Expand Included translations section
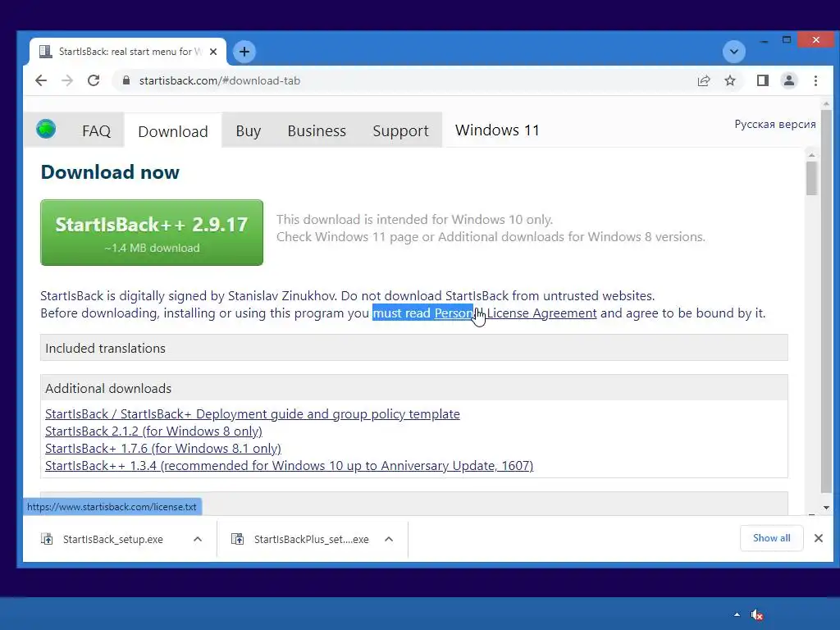Image resolution: width=840 pixels, height=630 pixels. coord(414,348)
